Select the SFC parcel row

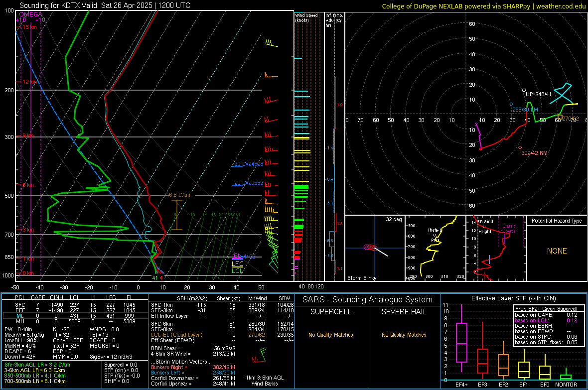pyautogui.click(x=75, y=305)
